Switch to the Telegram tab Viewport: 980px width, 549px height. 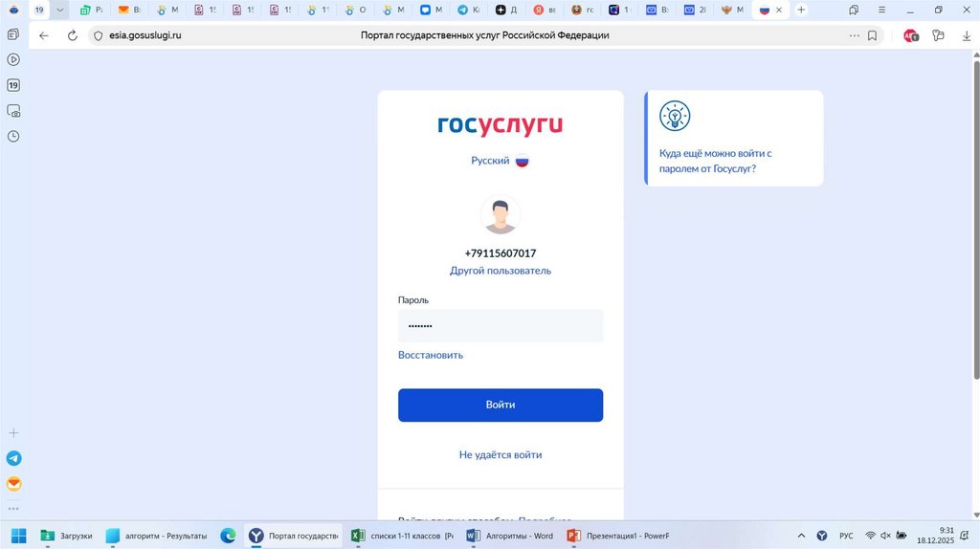pyautogui.click(x=468, y=10)
